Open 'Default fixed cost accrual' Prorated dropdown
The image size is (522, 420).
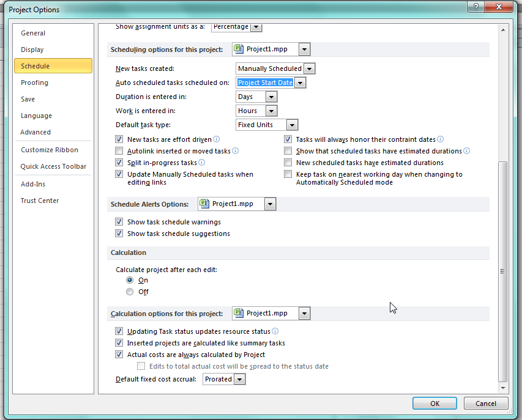click(239, 379)
